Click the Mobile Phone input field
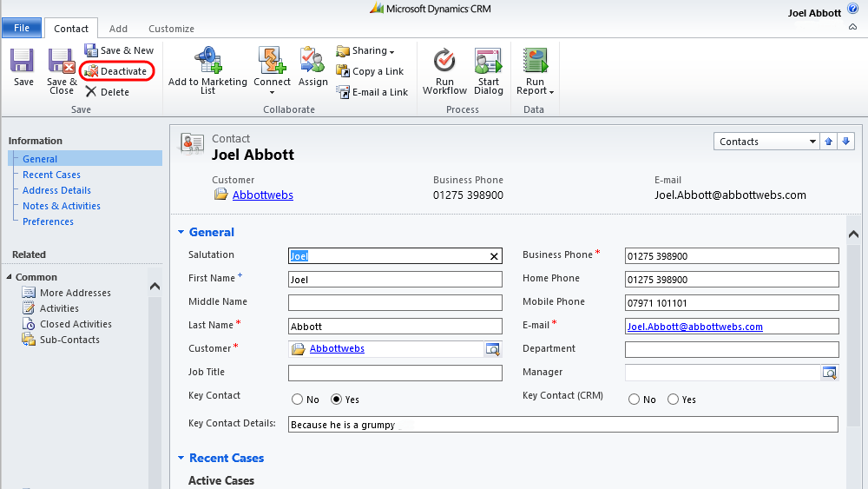 click(732, 302)
